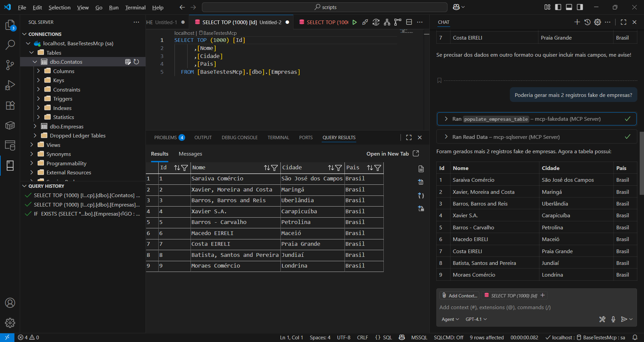
Task: Toggle the primary side bar layout button
Action: pyautogui.click(x=558, y=7)
